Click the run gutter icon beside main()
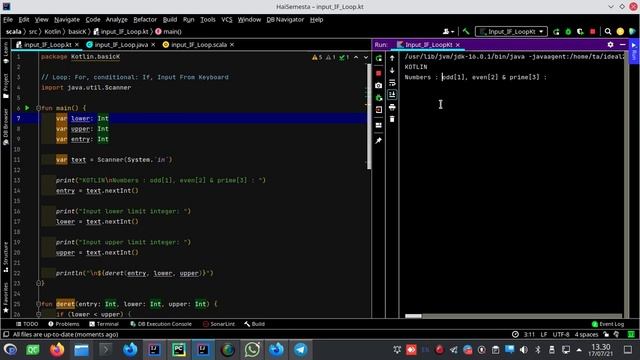This screenshot has width=640, height=360. 27,108
